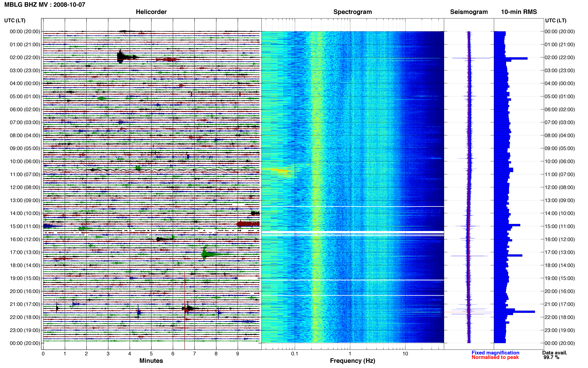Click the right 'UTC (LT)' axis label
This screenshot has height=368, width=588.
click(556, 20)
